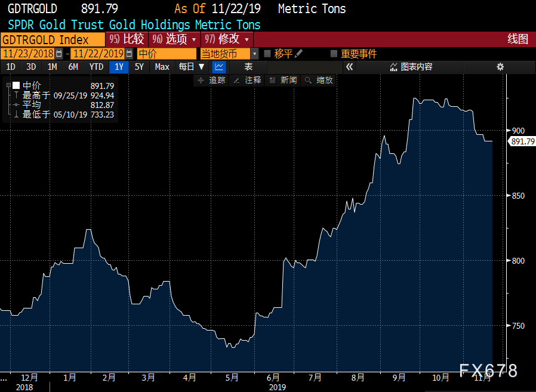The image size is (536, 392).
Task: Toggle the 移平 moving average checkbox
Action: pos(267,54)
